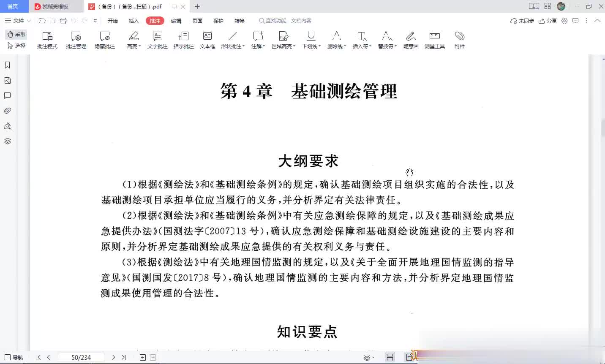
Task: Open the 找稻壳模板 tab
Action: (55, 6)
